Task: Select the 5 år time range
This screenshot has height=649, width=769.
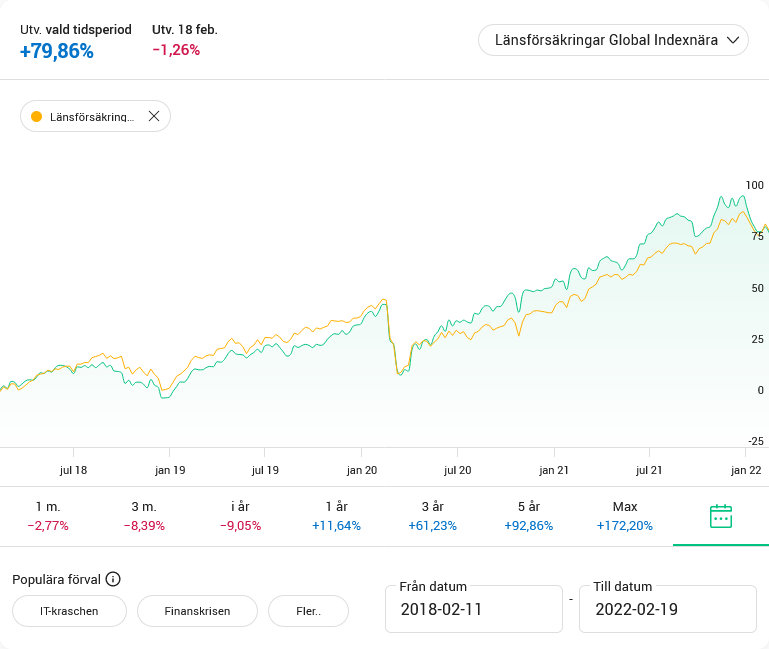Action: tap(528, 516)
